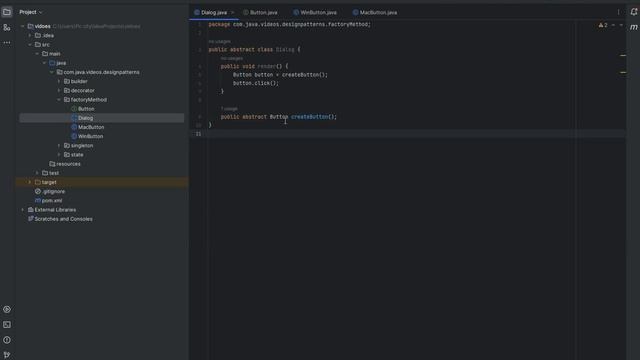This screenshot has width=640, height=360.
Task: Collapse the com.java.videos.designpatterns package
Action: click(52, 72)
